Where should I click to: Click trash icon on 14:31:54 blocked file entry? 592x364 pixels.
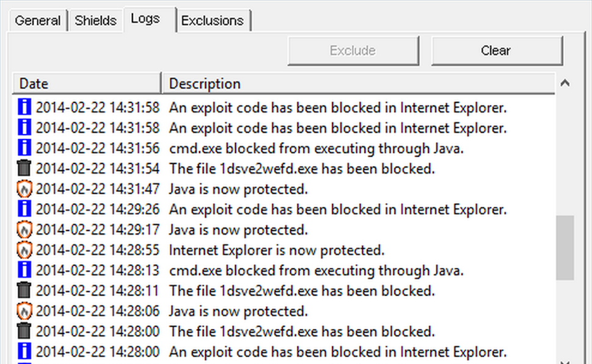24,169
